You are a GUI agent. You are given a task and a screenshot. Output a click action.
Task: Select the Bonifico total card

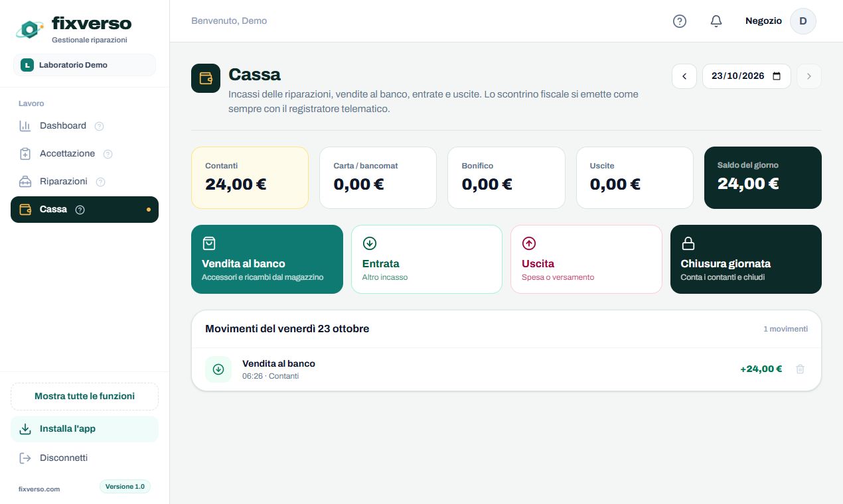[506, 178]
